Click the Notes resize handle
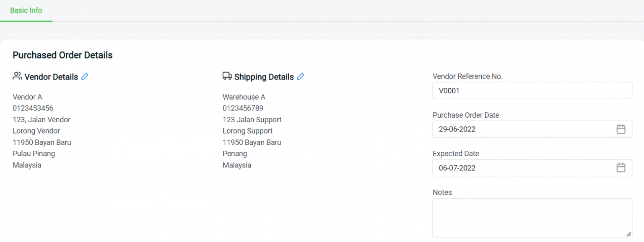The image size is (644, 242). [x=629, y=234]
